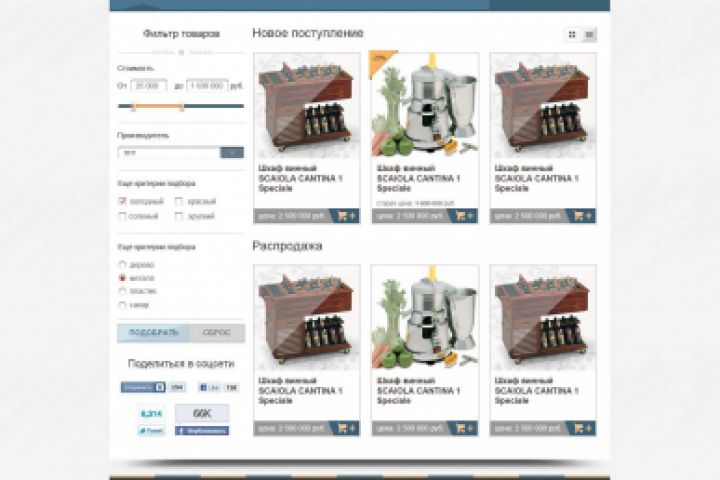Image resolution: width=720 pixels, height=480 pixels.
Task: Open last wine cabinet image under Распродажа
Action: [543, 318]
